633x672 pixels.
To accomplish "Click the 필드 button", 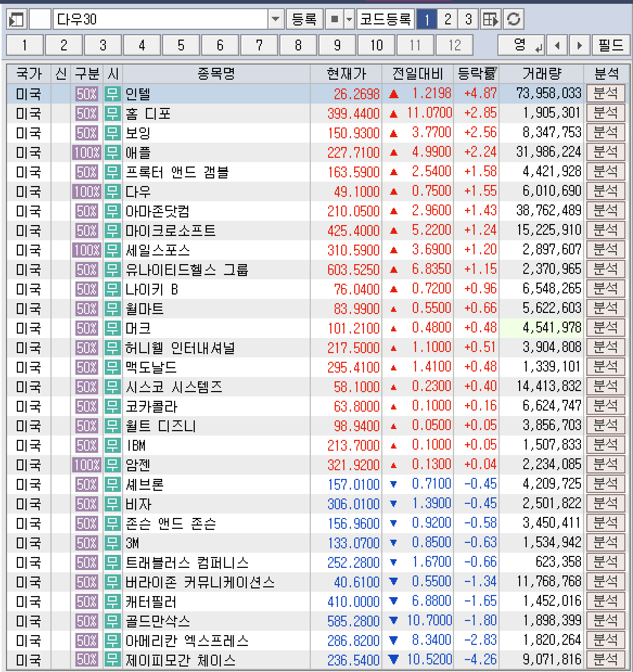I will click(x=611, y=45).
